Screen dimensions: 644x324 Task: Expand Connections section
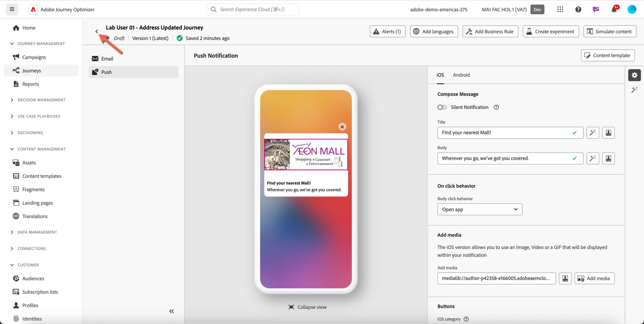click(x=12, y=249)
